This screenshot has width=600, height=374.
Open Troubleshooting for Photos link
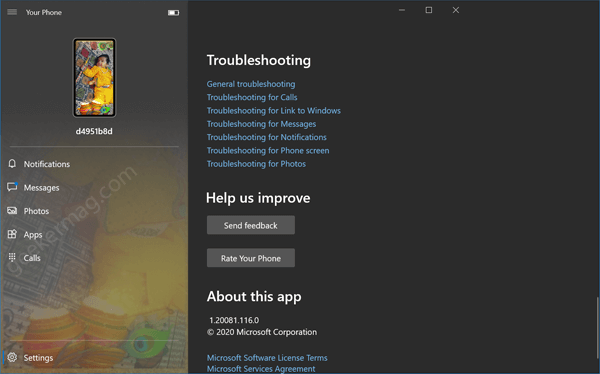coord(256,164)
